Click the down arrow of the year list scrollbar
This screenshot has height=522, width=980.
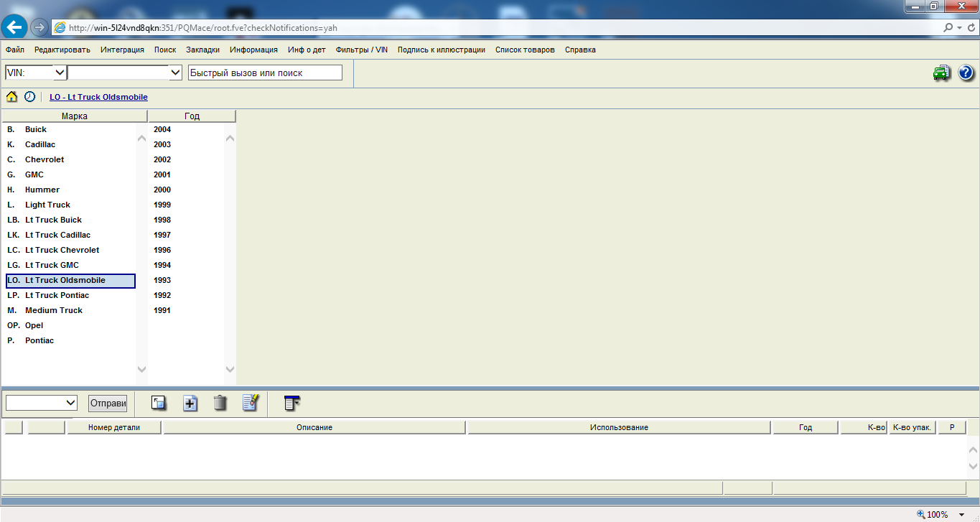(230, 369)
